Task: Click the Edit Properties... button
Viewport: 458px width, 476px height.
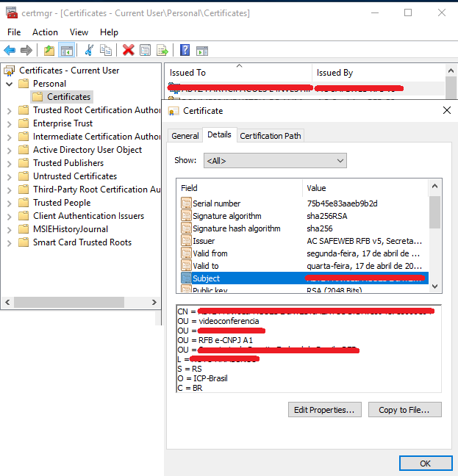Action: click(x=324, y=409)
